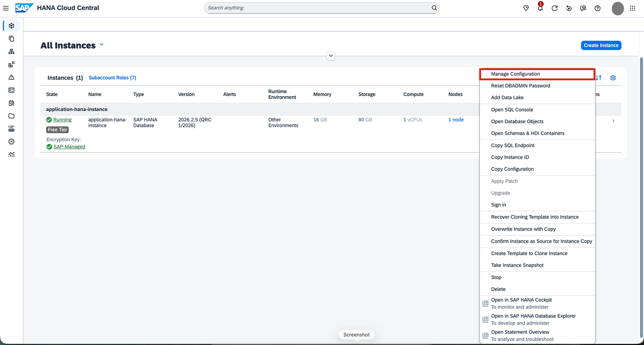Open the Instances cube icon in sidebar
644x345 pixels.
[12, 26]
